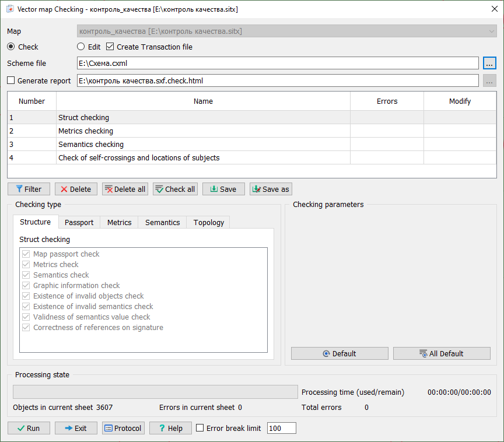Save the checking scheme
This screenshot has height=442, width=504.
(223, 189)
